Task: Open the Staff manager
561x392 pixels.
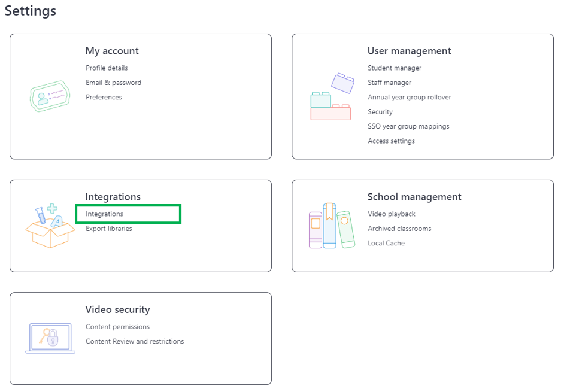Action: 389,83
